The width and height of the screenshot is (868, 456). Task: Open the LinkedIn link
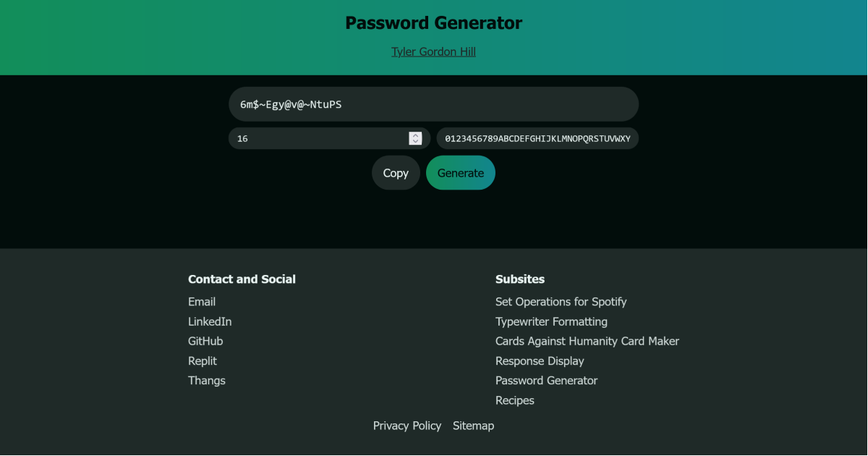[210, 321]
